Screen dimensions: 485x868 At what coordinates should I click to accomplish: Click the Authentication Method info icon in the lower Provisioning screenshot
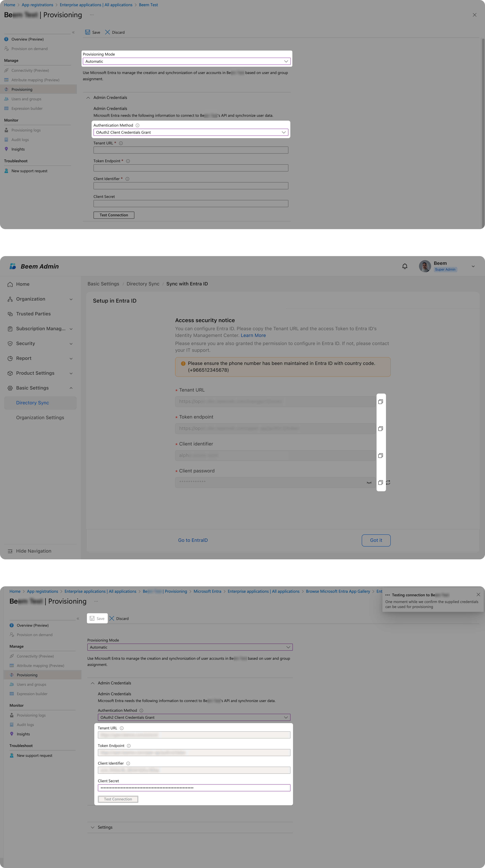141,710
